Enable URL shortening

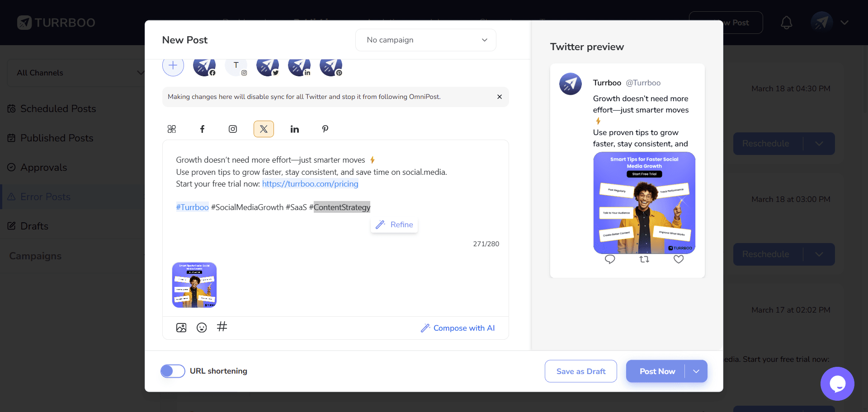point(172,371)
